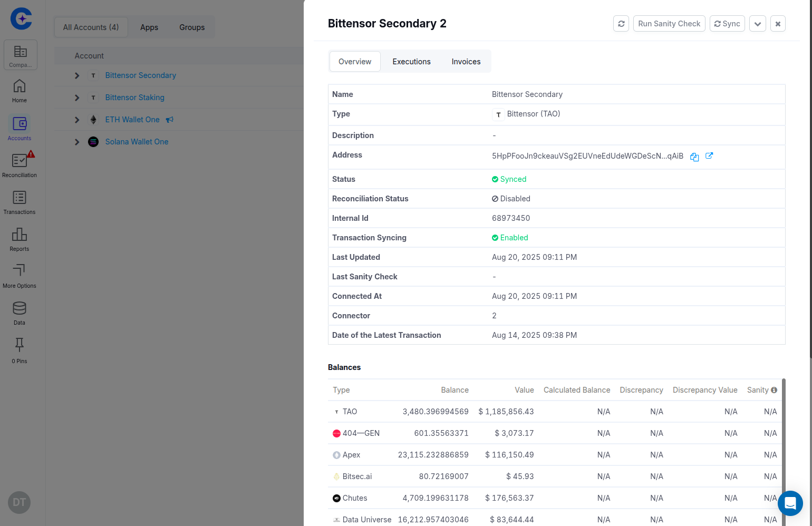Open the 0 Pins sidebar item
The height and width of the screenshot is (526, 812).
(20, 350)
